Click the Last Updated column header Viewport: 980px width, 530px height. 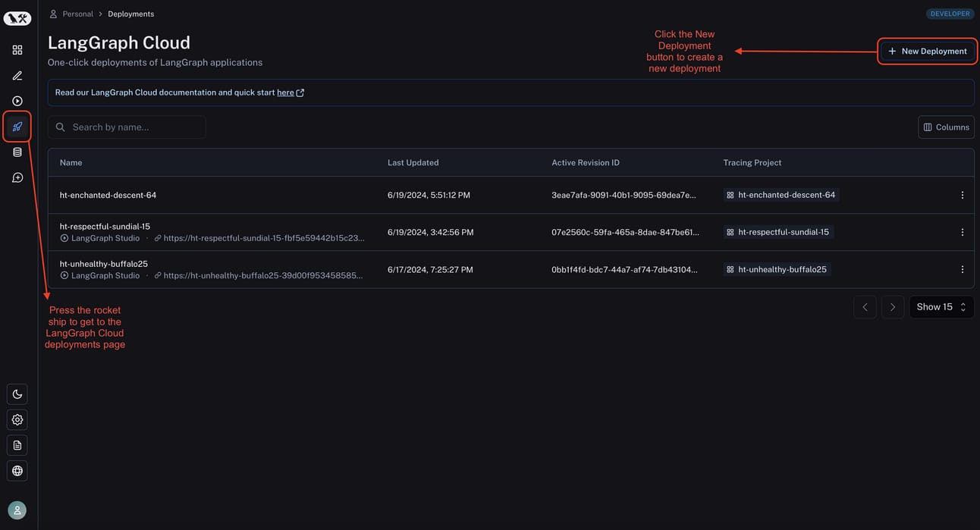tap(413, 162)
